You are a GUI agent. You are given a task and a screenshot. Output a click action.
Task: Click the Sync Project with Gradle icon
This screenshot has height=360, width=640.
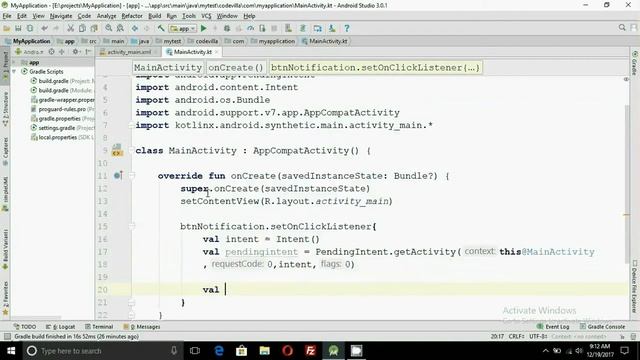click(x=303, y=28)
